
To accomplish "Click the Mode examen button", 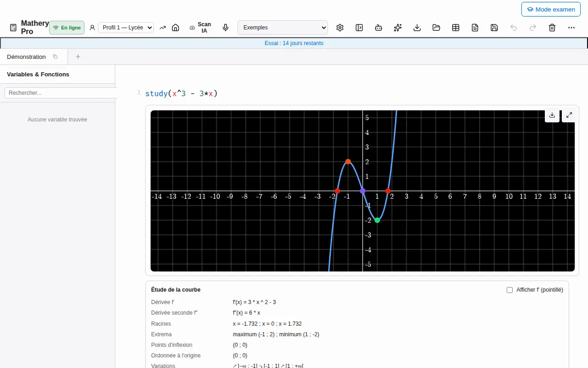I will click(x=551, y=9).
